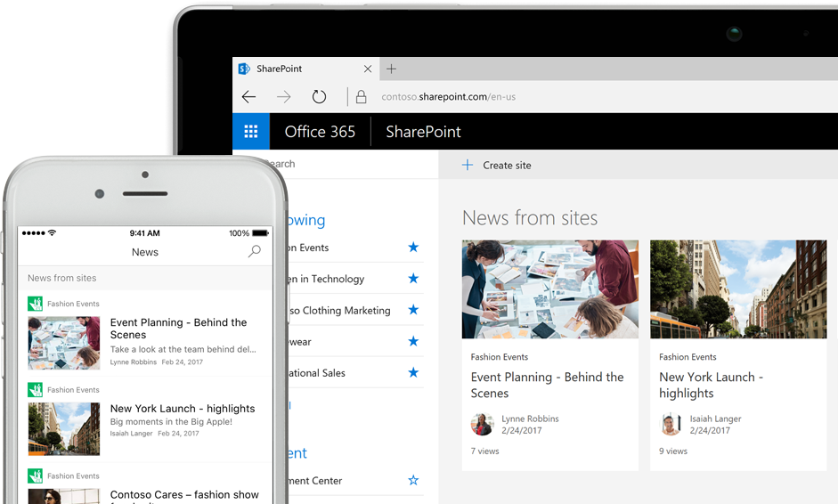Tap 'New York Launch - highlights' on phone
The height and width of the screenshot is (504, 838).
click(x=183, y=409)
